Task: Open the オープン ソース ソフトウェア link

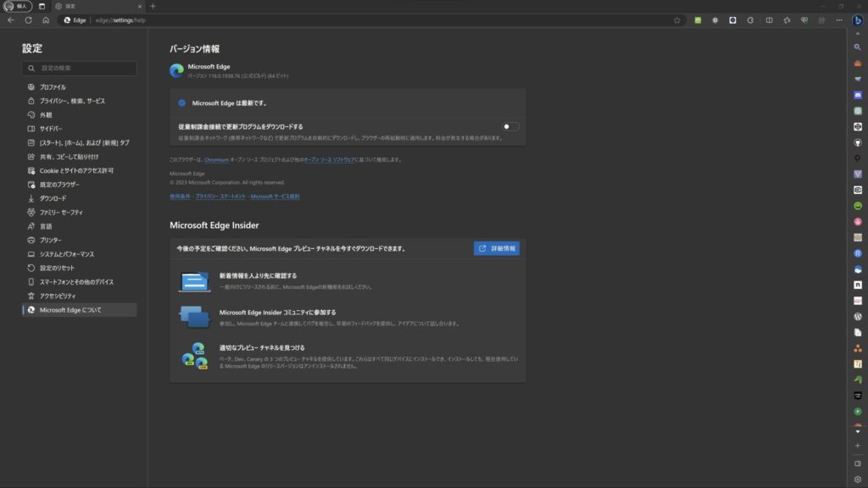Action: (x=330, y=160)
